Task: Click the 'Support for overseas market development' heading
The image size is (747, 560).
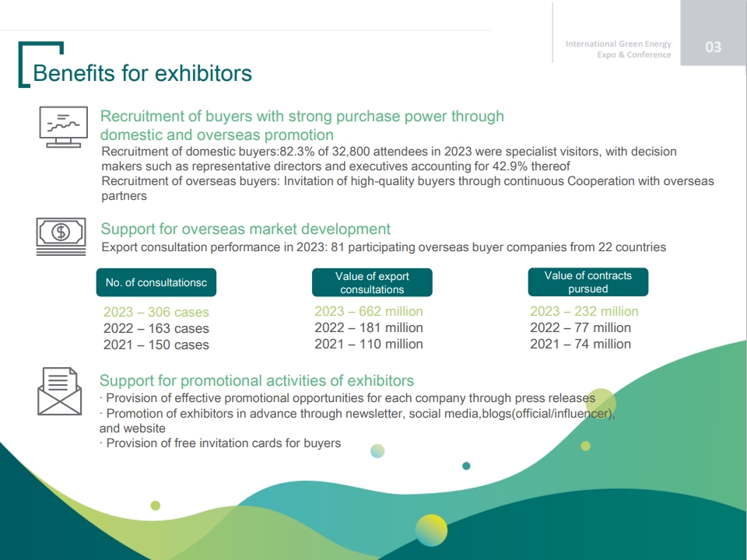Action: pyautogui.click(x=246, y=229)
